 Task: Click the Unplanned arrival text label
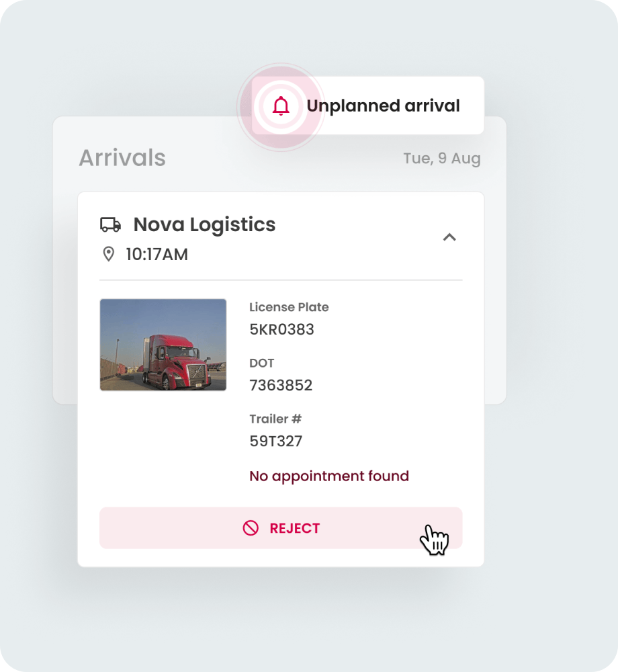pyautogui.click(x=384, y=106)
